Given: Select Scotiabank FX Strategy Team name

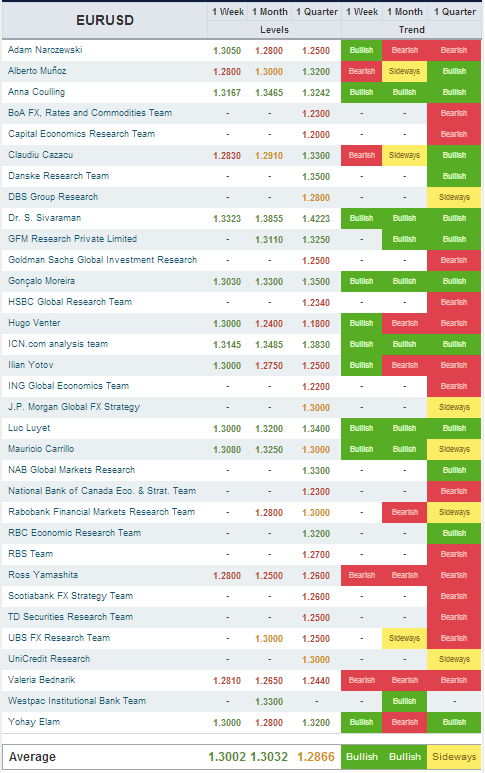Looking at the screenshot, I should (x=70, y=596).
